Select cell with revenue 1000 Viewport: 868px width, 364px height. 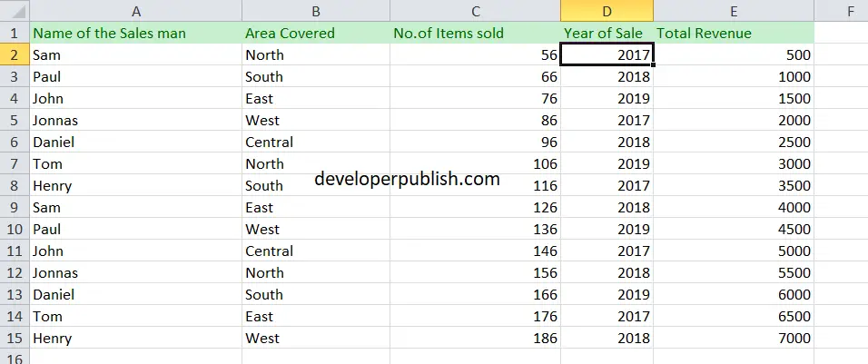(x=734, y=76)
